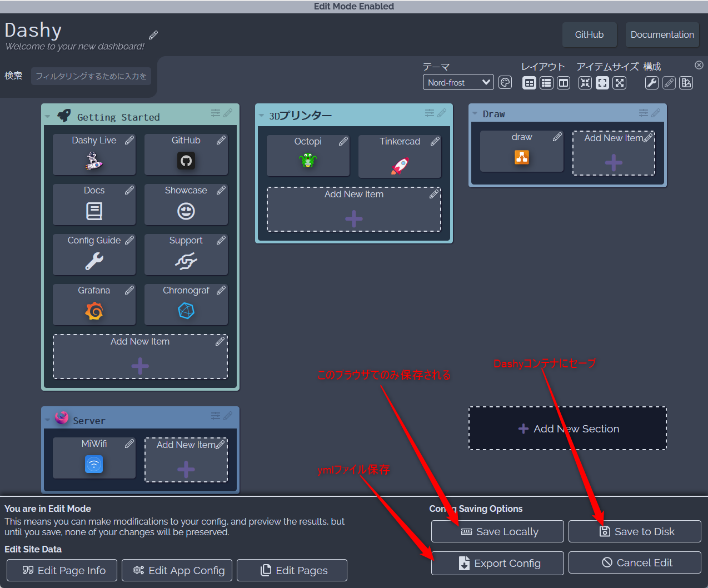
Task: Click the Tinkercad rocket icon
Action: 400,165
